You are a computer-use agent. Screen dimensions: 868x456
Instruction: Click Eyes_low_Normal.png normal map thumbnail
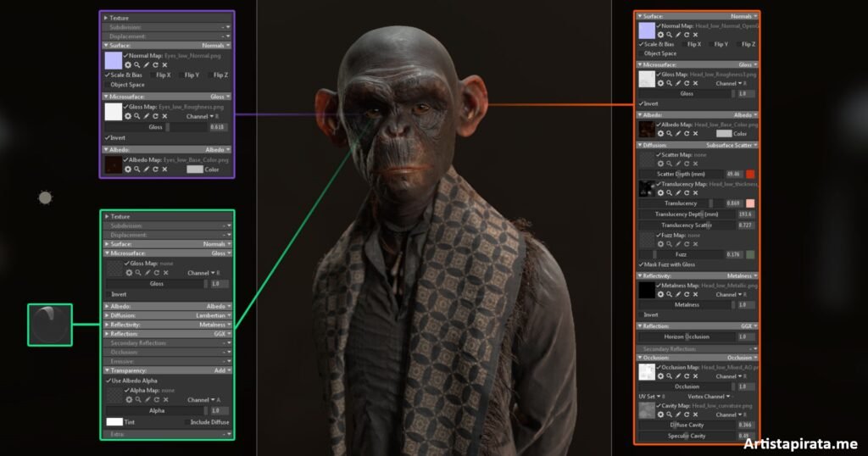(x=114, y=60)
